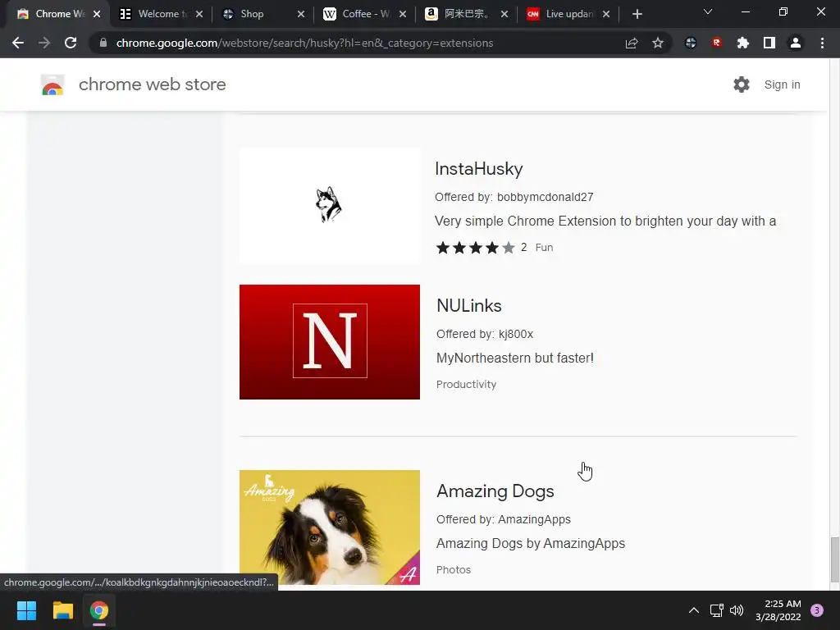Click the address bar URL
This screenshot has height=630, width=840.
(304, 43)
